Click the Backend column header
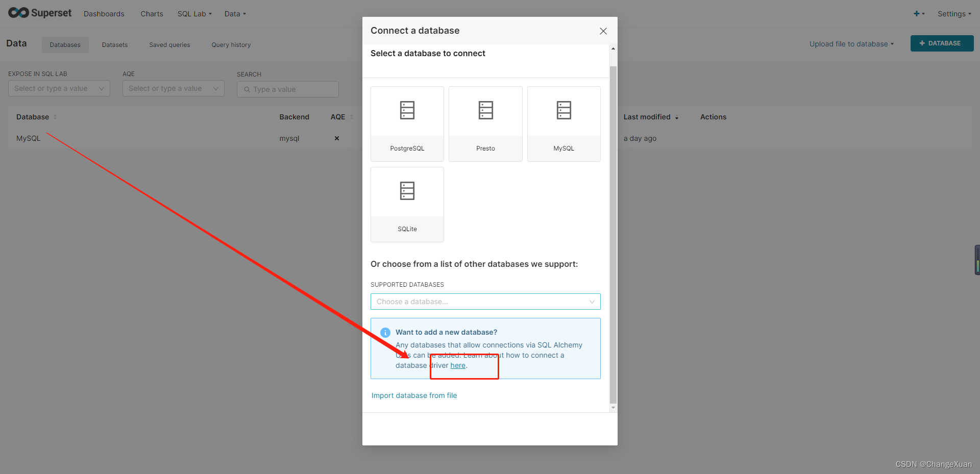This screenshot has width=980, height=474. point(295,117)
